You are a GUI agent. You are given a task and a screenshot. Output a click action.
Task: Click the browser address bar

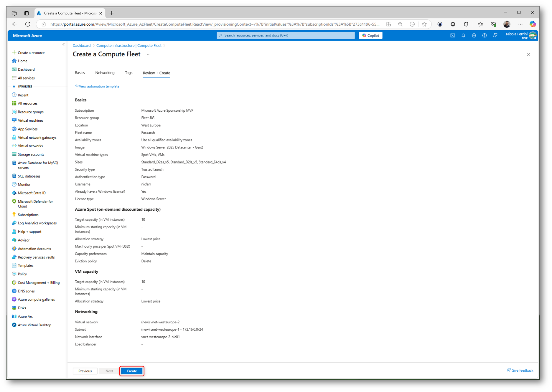[x=215, y=24]
